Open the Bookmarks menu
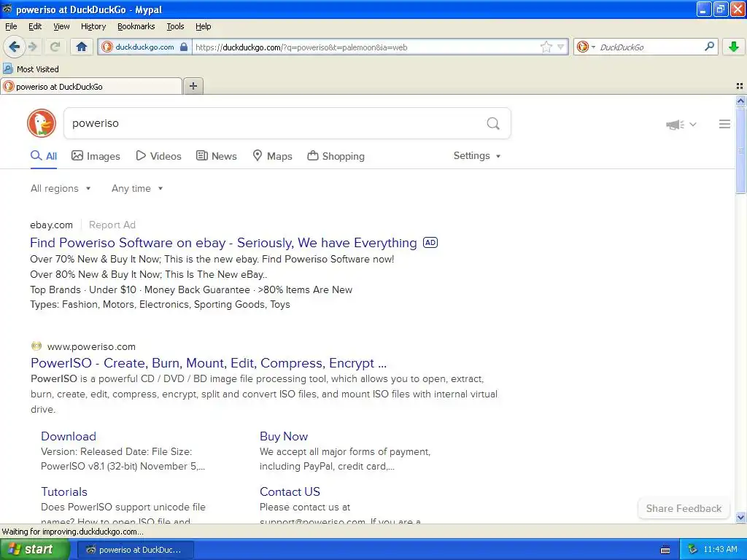Viewport: 747px width, 560px height. click(x=136, y=26)
